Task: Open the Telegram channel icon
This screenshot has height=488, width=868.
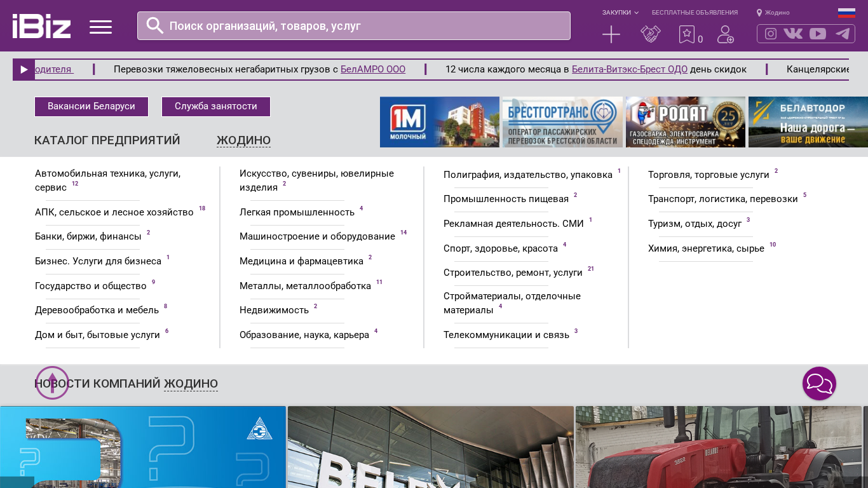Action: pos(843,34)
